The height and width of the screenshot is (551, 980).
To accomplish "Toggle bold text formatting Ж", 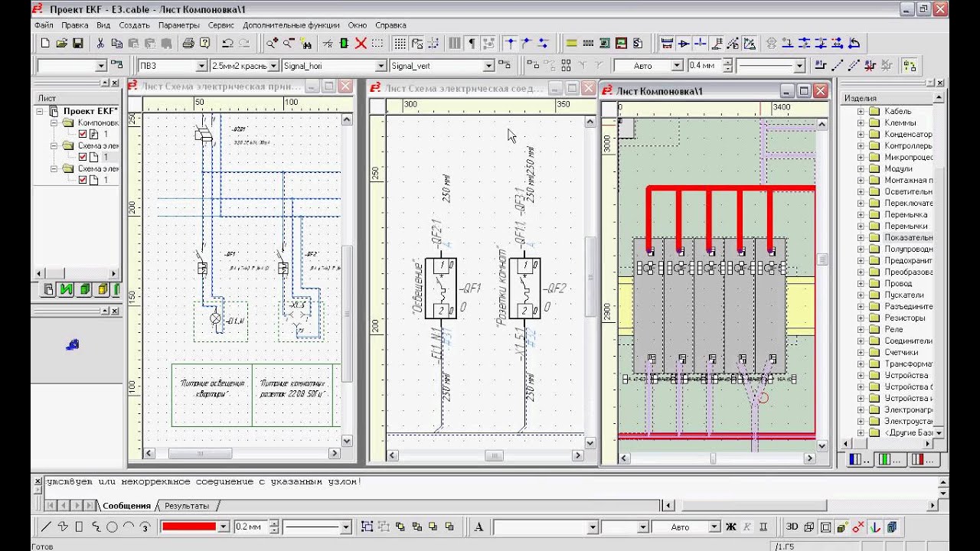I will pos(730,527).
